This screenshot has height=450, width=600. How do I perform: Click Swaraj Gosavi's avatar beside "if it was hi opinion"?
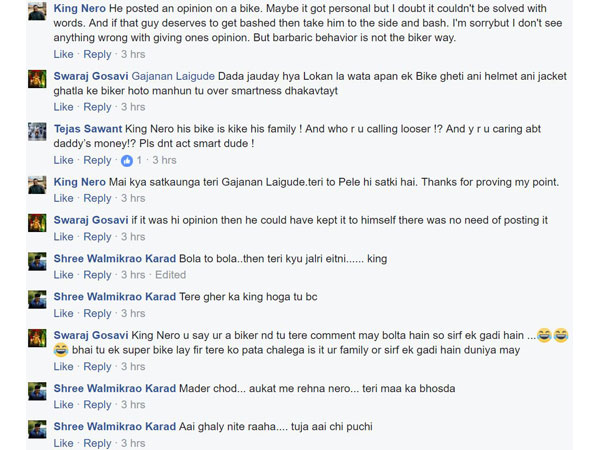click(37, 222)
